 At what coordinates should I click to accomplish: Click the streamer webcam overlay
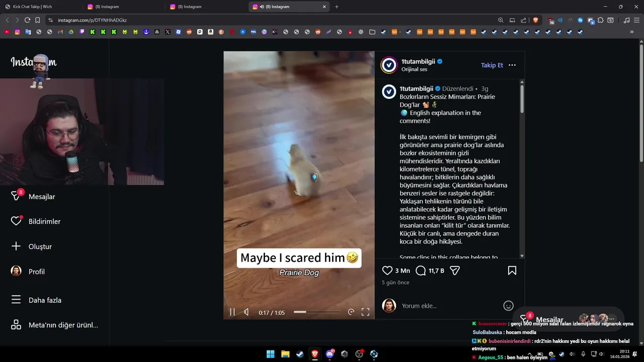tap(82, 132)
